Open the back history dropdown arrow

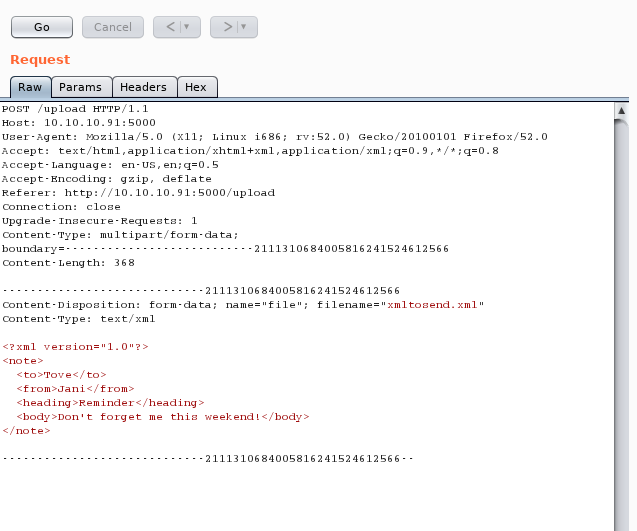(x=187, y=27)
